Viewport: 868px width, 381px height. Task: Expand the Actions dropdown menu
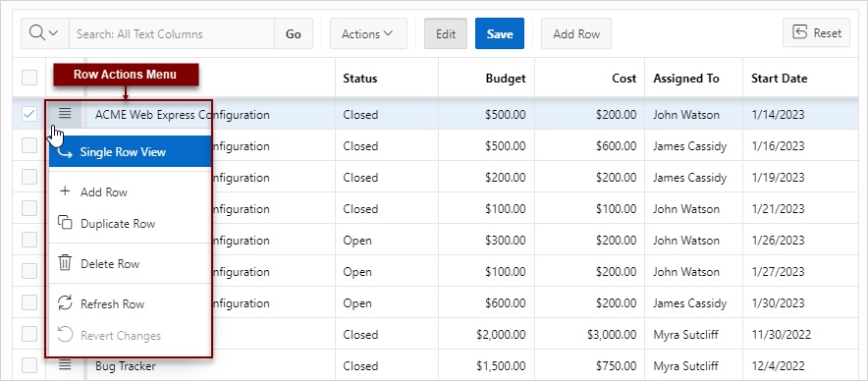click(x=368, y=33)
